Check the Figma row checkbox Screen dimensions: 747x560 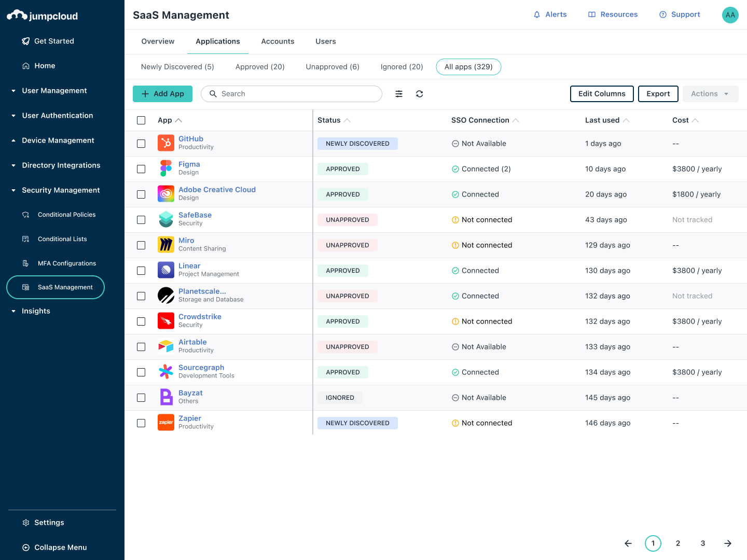(x=141, y=169)
